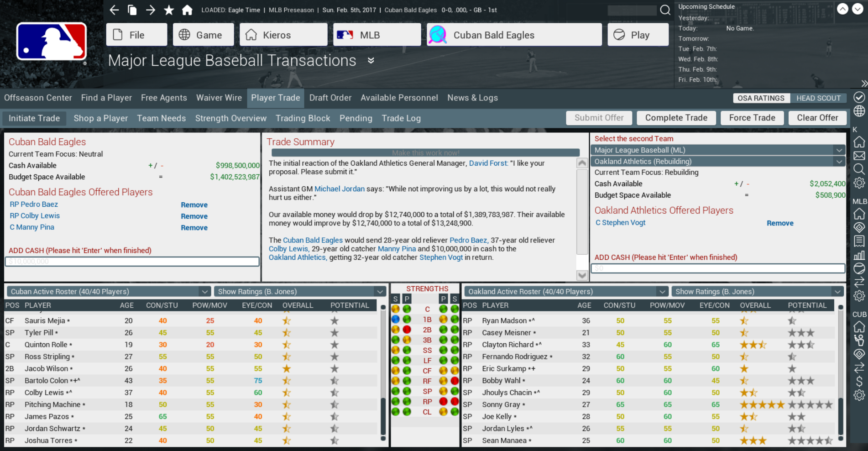Open Show Ratings dropdown above Oakland roster
Viewport: 868px width, 451px height.
pyautogui.click(x=758, y=292)
